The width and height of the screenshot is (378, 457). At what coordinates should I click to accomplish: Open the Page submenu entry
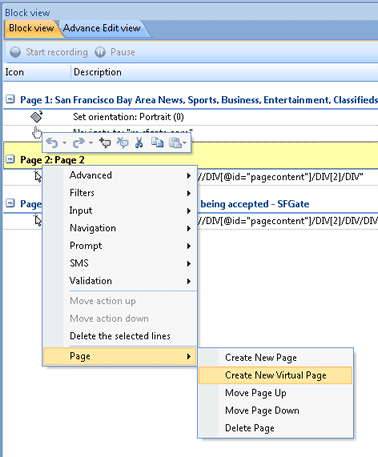click(x=120, y=356)
